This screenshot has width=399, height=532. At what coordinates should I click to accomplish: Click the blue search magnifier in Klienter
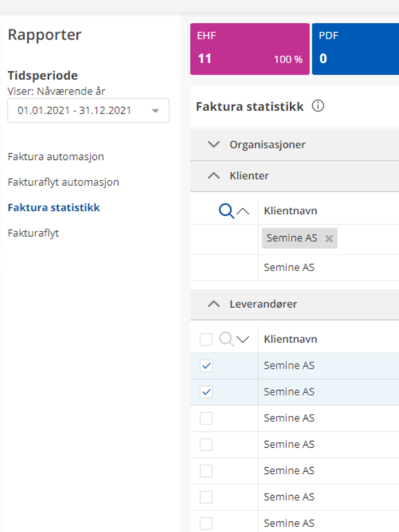(x=226, y=211)
